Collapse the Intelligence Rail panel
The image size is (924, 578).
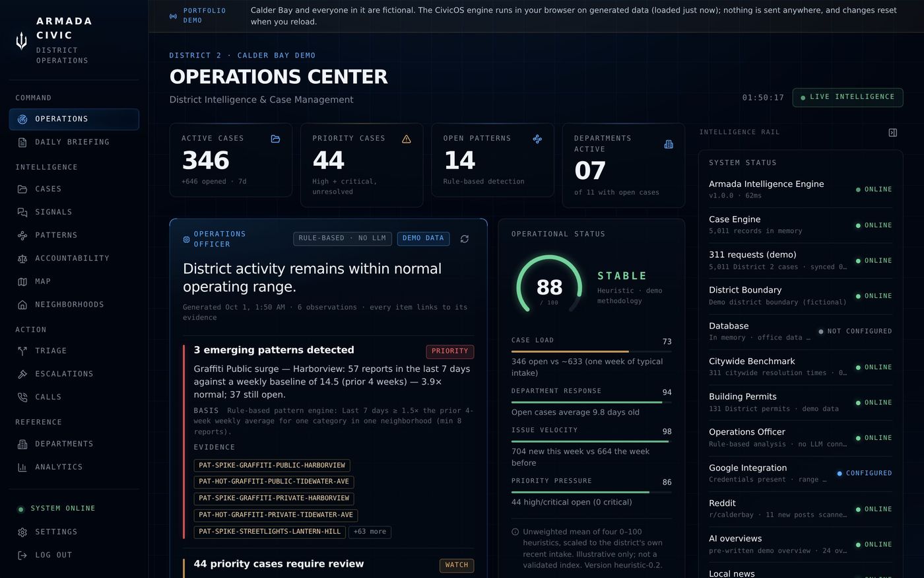893,133
